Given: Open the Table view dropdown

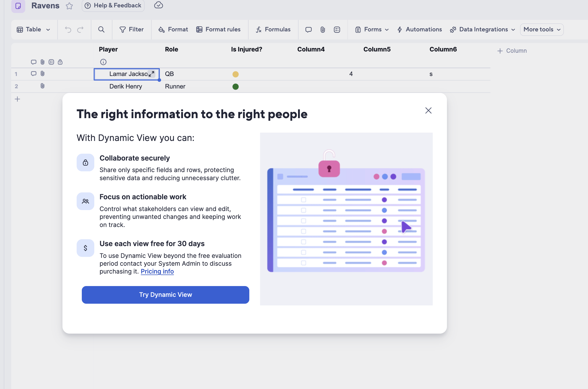Looking at the screenshot, I should click(34, 29).
